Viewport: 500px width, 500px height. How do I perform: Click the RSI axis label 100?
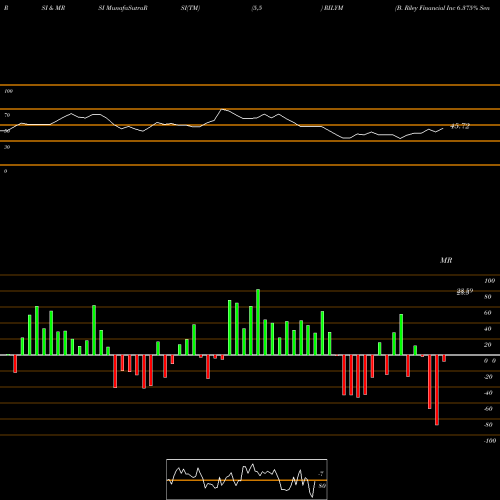[x=8, y=91]
